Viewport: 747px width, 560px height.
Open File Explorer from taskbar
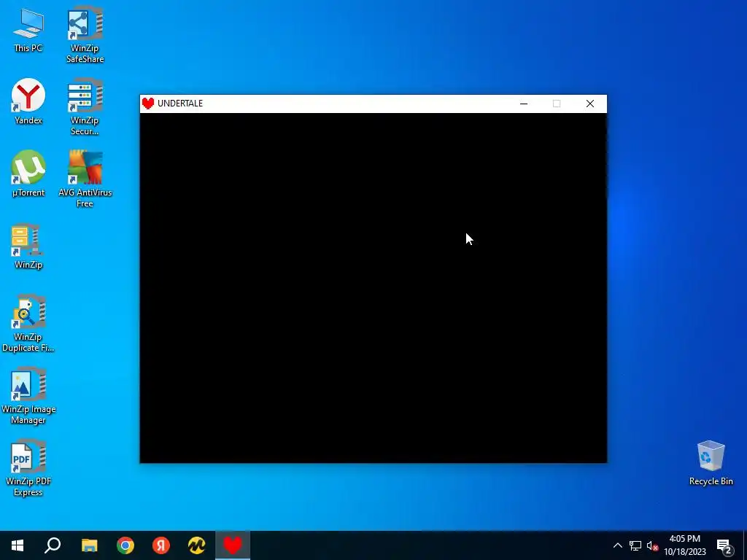[x=89, y=545]
